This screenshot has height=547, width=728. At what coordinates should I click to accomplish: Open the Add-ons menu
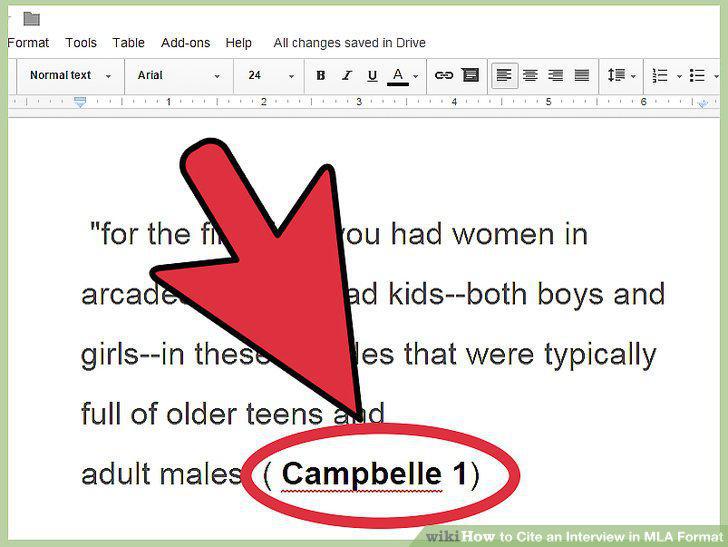[x=185, y=43]
